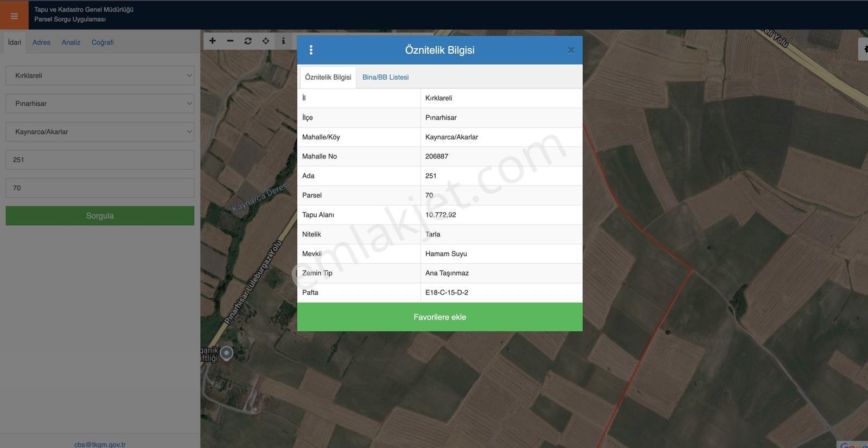868x448 pixels.
Task: Expand the Kaynarca/Akarlar neighborhood dropdown
Action: point(100,132)
